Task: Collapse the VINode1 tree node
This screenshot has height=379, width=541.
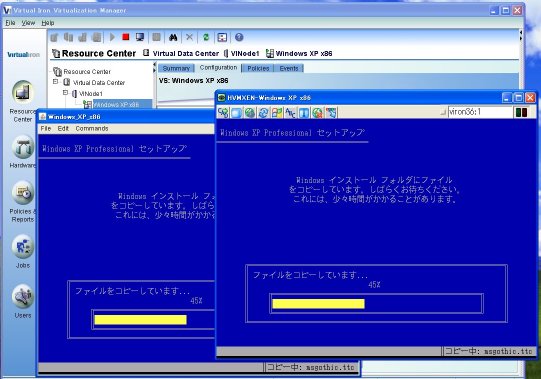Action: pos(65,93)
